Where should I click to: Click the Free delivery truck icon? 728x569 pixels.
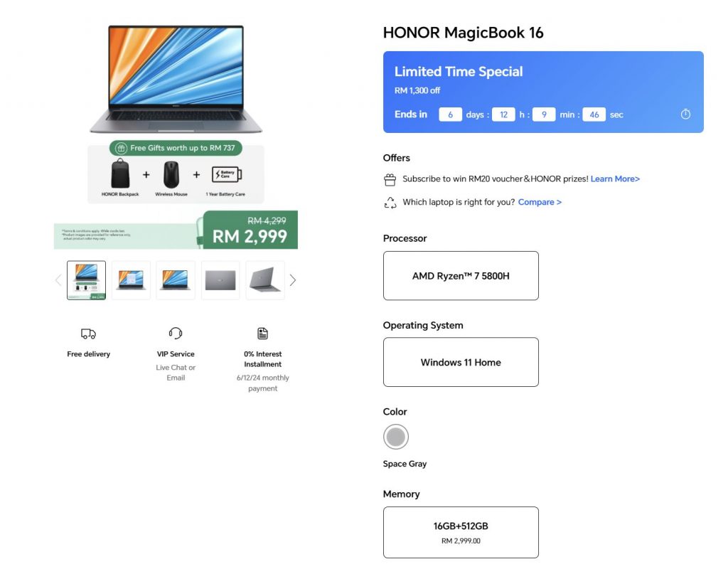coord(88,334)
